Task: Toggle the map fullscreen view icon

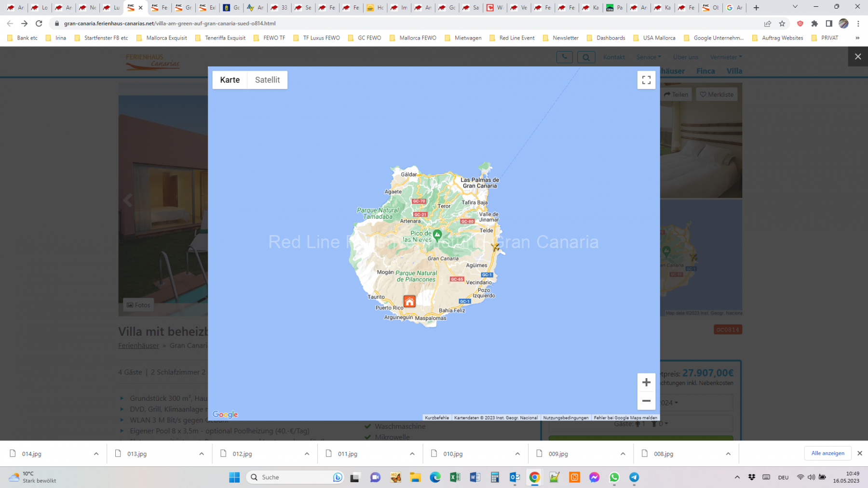Action: click(646, 80)
